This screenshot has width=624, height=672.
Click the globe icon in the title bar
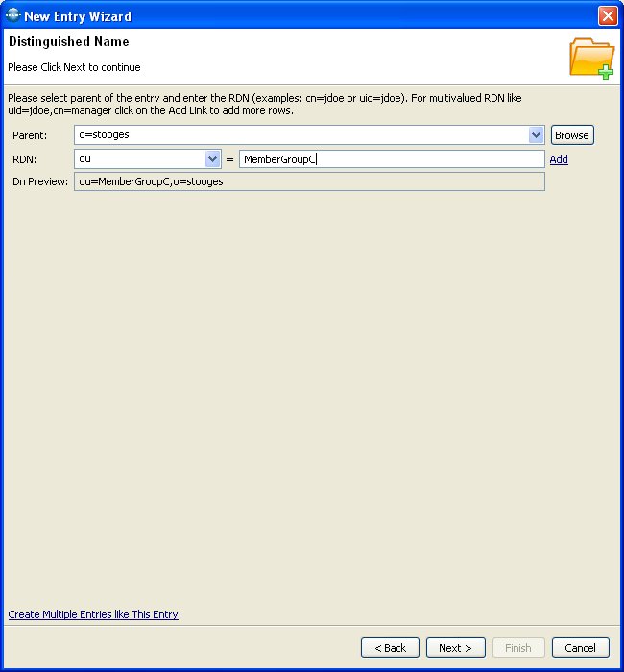click(13, 15)
